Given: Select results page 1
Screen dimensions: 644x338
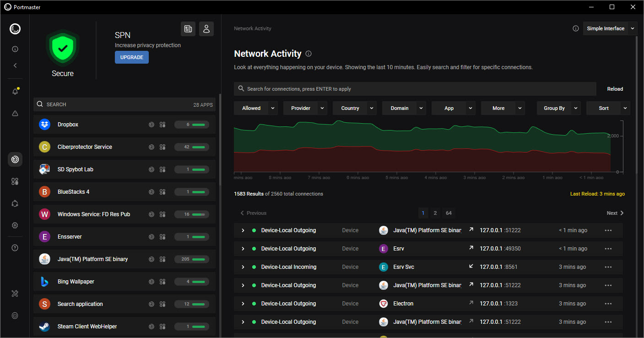Looking at the screenshot, I should click(x=422, y=213).
